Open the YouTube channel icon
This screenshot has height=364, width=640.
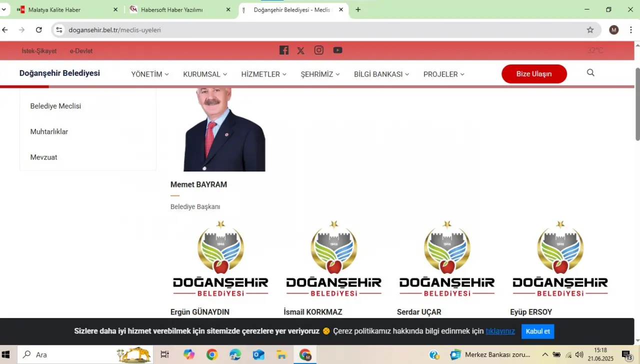(338, 50)
